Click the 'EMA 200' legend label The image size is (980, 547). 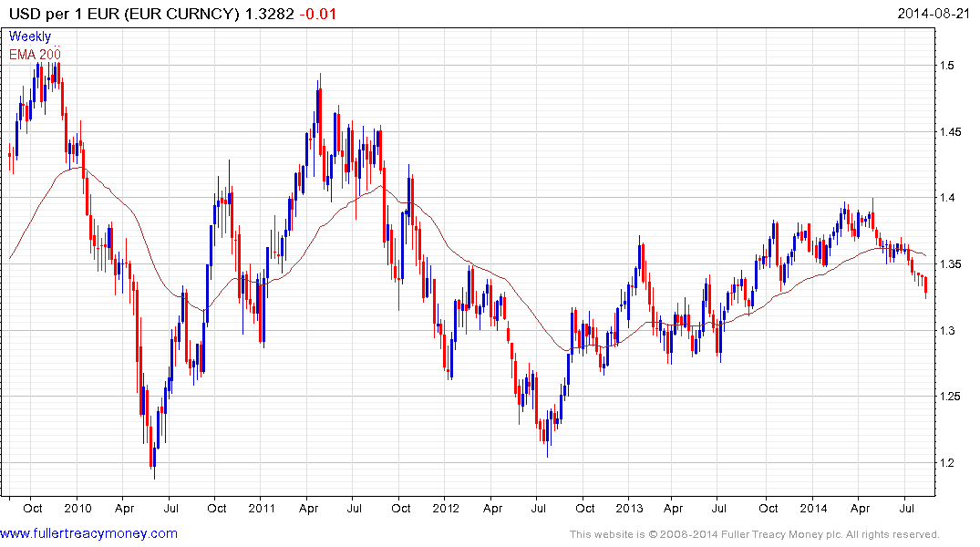pyautogui.click(x=35, y=55)
